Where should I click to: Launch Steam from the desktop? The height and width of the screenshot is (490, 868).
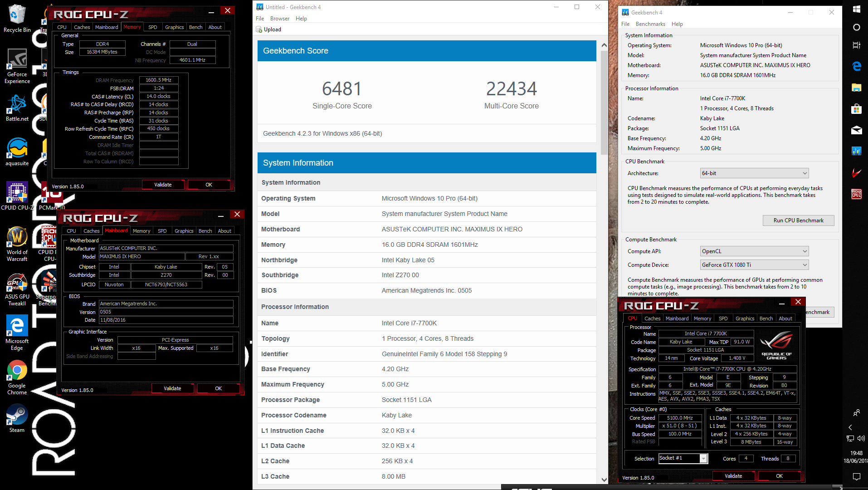(17, 418)
